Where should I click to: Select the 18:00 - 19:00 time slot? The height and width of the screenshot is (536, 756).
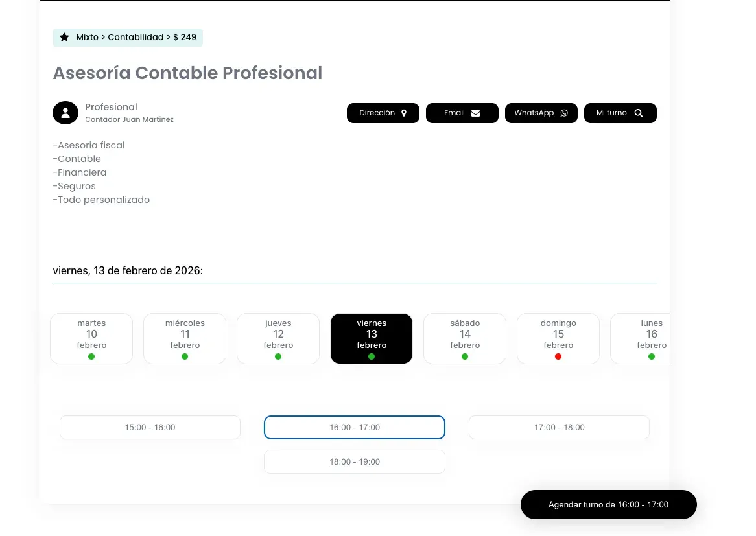click(x=354, y=461)
